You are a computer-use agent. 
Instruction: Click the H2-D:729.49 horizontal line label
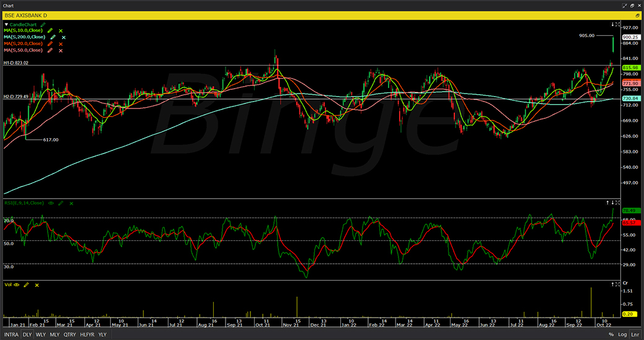[x=16, y=97]
